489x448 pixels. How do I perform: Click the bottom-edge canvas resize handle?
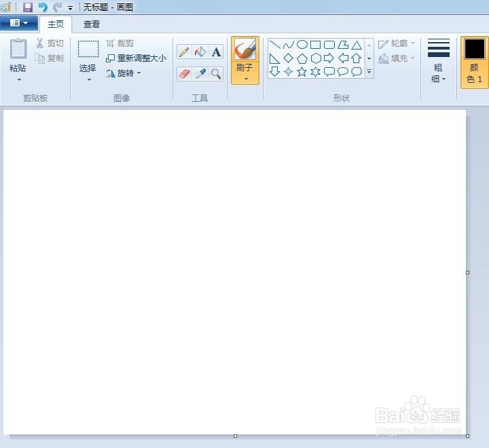click(x=236, y=436)
